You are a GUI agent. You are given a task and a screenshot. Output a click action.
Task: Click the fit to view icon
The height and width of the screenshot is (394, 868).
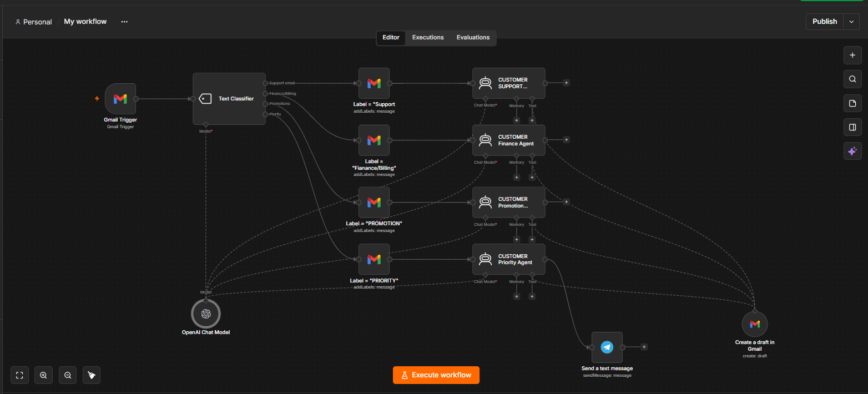click(19, 375)
